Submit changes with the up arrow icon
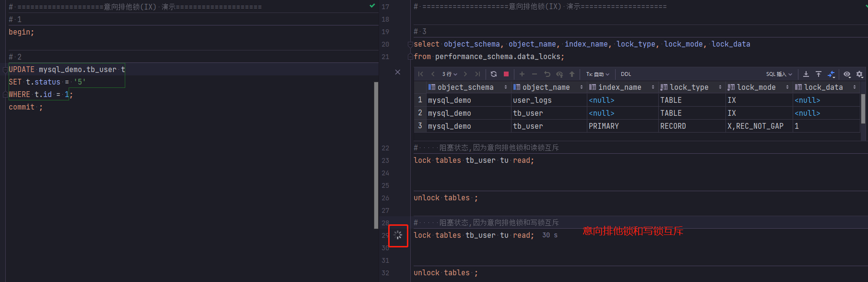Viewport: 868px width, 282px height. (x=572, y=74)
